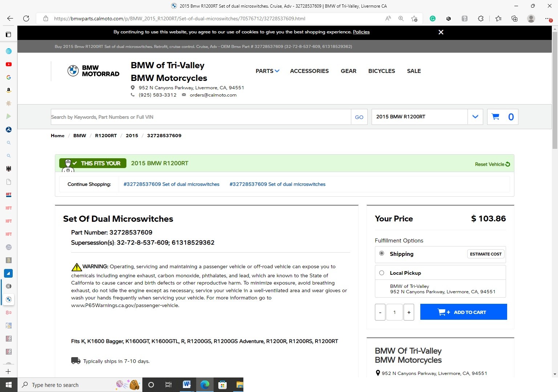This screenshot has width=558, height=392.
Task: Go back to the previous page
Action: (10, 19)
